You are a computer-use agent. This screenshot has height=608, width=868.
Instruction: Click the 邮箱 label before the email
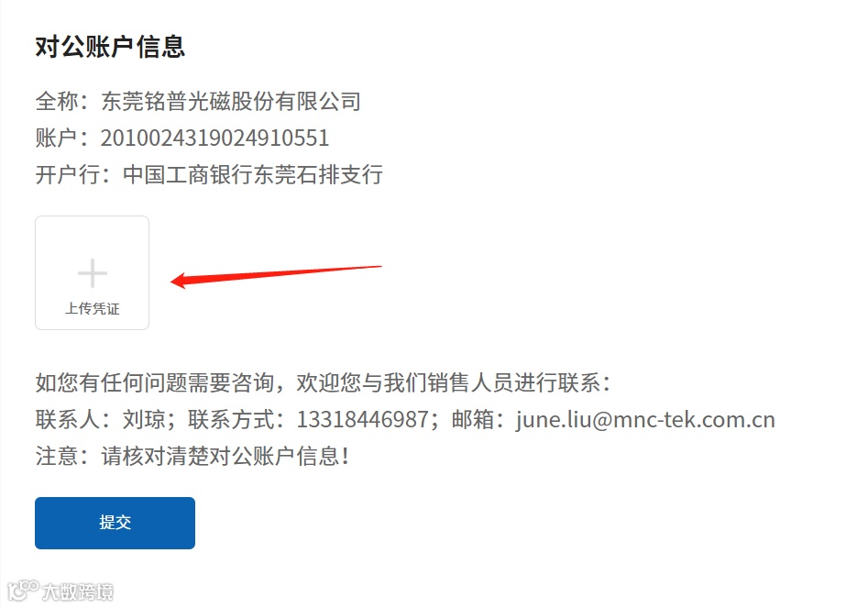pyautogui.click(x=473, y=420)
